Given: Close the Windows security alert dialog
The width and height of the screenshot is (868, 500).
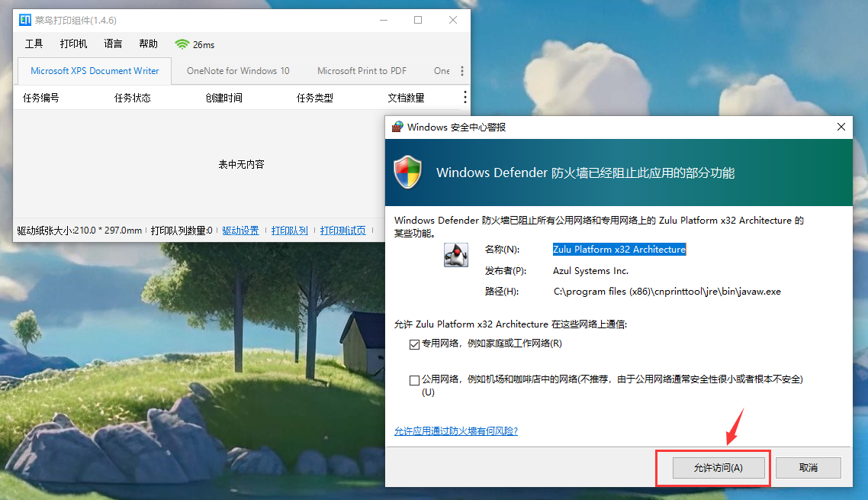Looking at the screenshot, I should coord(841,127).
